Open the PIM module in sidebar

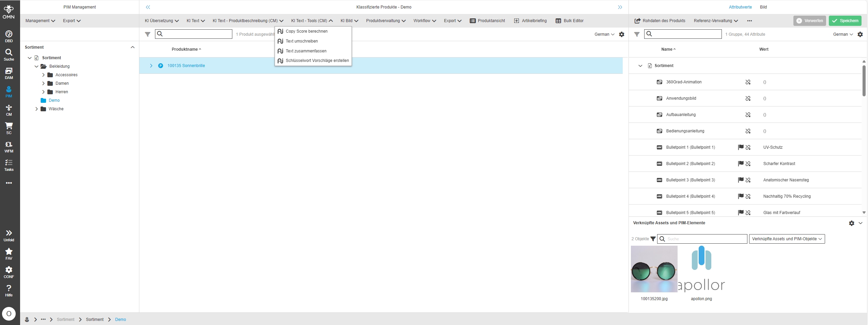click(x=9, y=92)
